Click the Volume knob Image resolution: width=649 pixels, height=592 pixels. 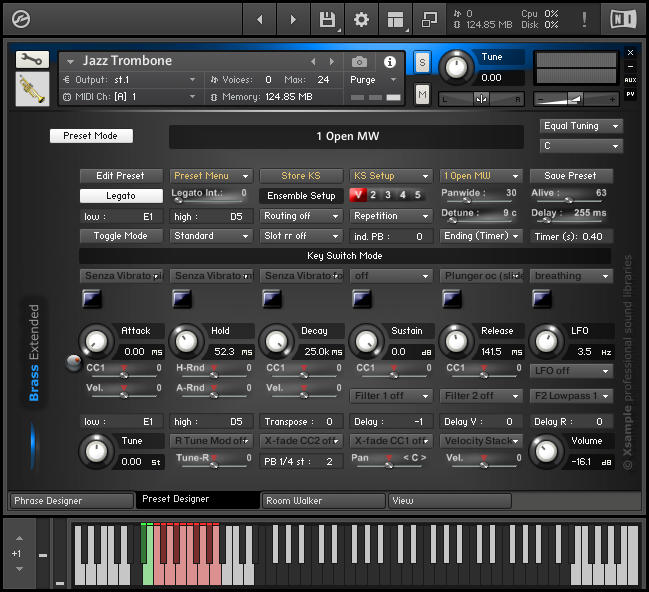tap(546, 452)
